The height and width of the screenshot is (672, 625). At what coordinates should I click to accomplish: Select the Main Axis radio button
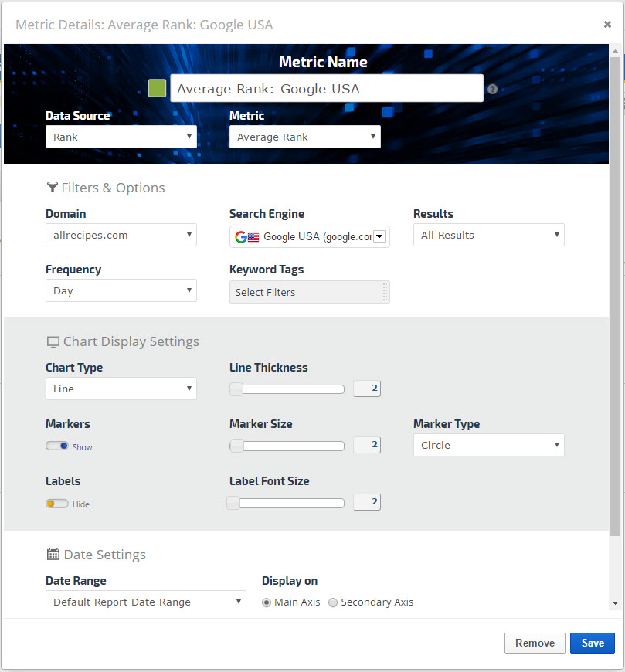(x=267, y=602)
